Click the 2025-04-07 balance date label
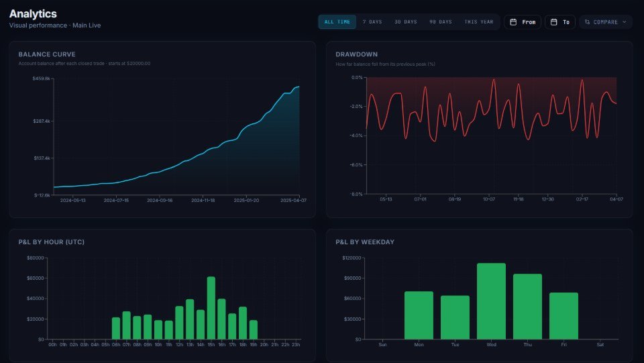Viewport: 644px width, 363px height. 293,201
